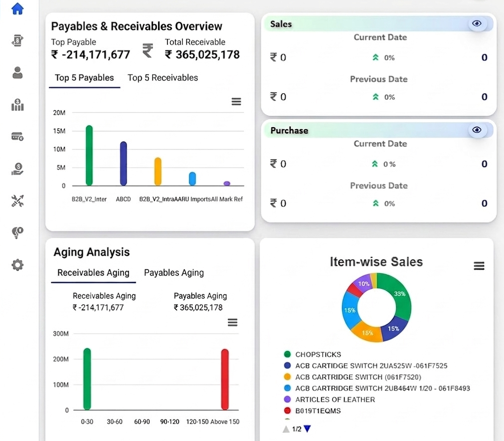
Task: Open Aging Analysis chart hamburger menu
Action: (232, 322)
